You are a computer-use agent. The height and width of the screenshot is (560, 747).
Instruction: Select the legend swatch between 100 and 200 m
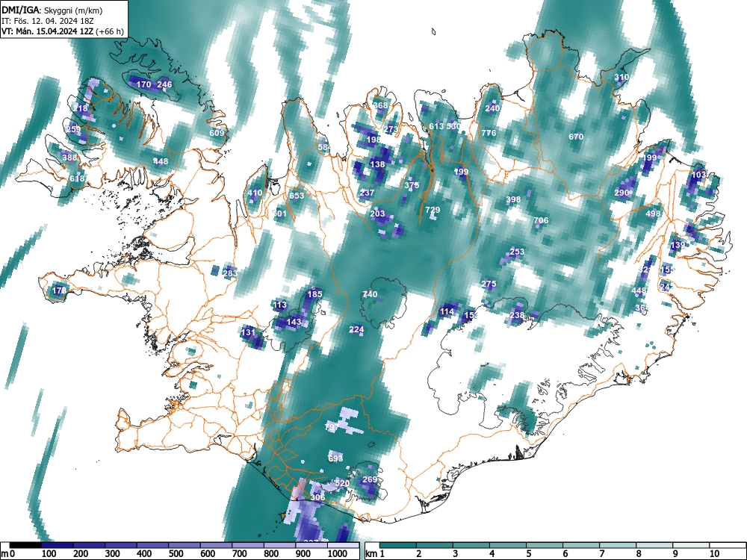click(x=58, y=545)
